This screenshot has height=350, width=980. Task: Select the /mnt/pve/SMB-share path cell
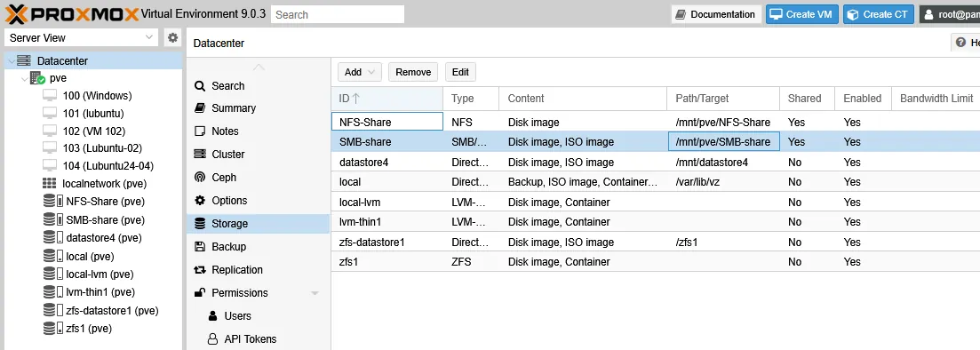point(723,142)
